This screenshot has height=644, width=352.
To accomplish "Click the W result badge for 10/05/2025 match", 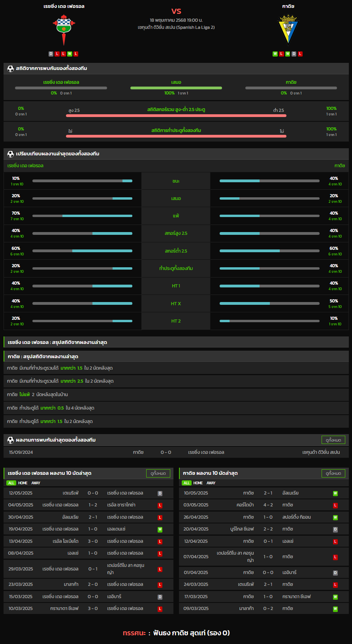I will click(x=335, y=493).
